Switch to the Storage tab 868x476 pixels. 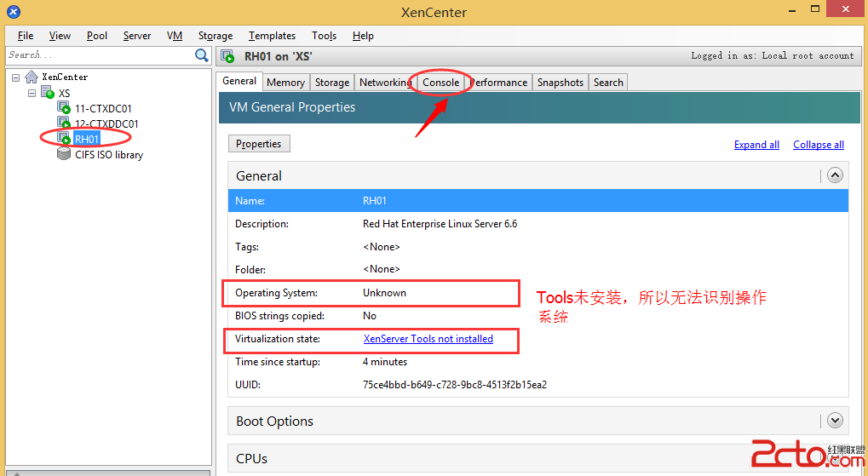click(x=331, y=82)
